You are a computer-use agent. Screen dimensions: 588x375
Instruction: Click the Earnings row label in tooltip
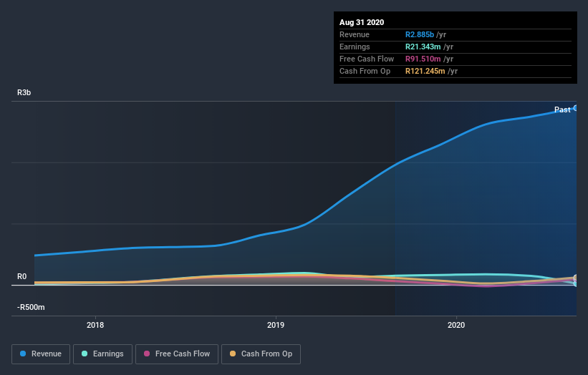tap(355, 47)
